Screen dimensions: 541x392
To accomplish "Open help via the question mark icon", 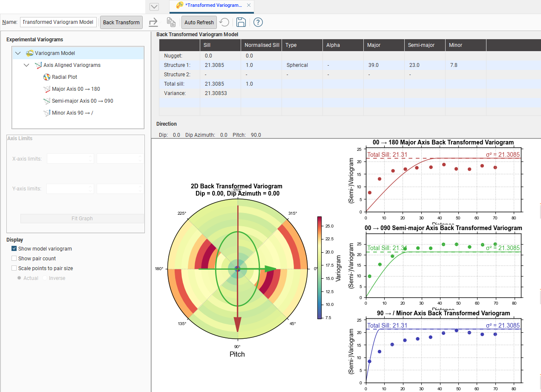I will point(258,22).
